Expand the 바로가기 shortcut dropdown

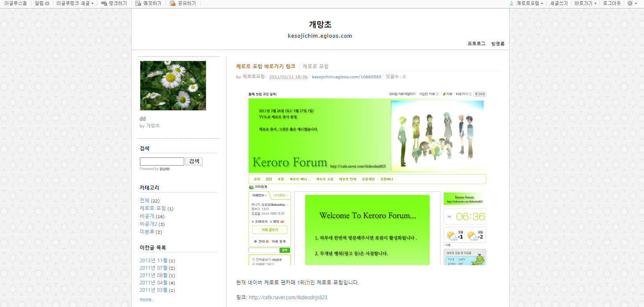pos(585,3)
